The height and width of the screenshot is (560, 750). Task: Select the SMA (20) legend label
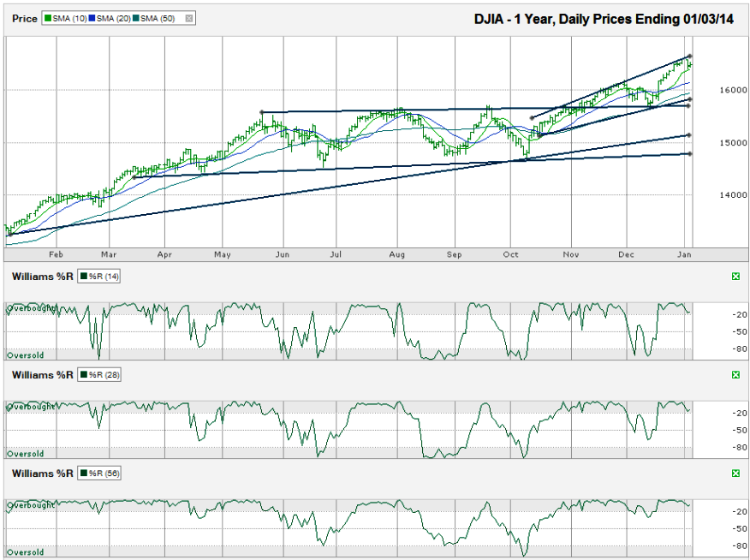coord(113,19)
